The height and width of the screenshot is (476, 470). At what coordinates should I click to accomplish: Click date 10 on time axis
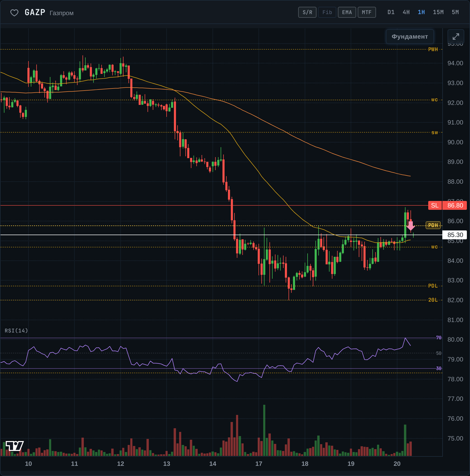coord(28,464)
